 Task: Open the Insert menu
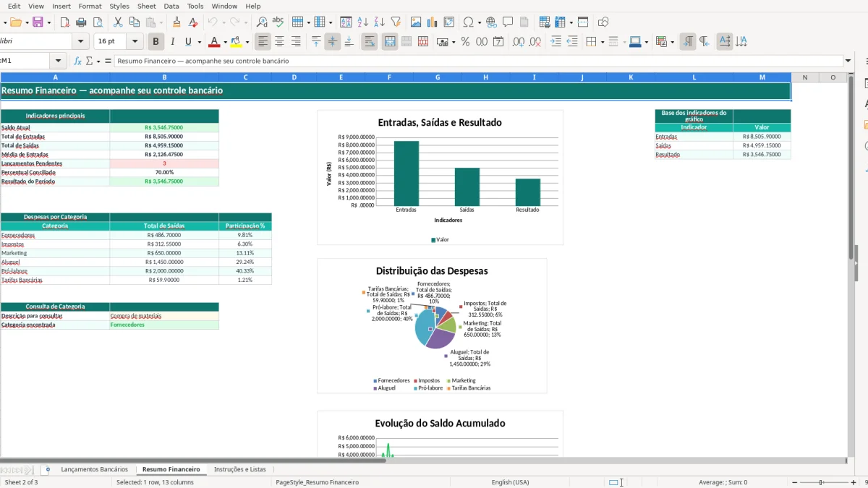(61, 6)
